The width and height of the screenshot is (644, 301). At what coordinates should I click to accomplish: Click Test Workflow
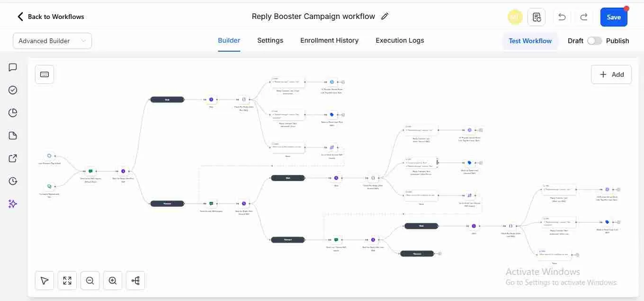(x=530, y=40)
